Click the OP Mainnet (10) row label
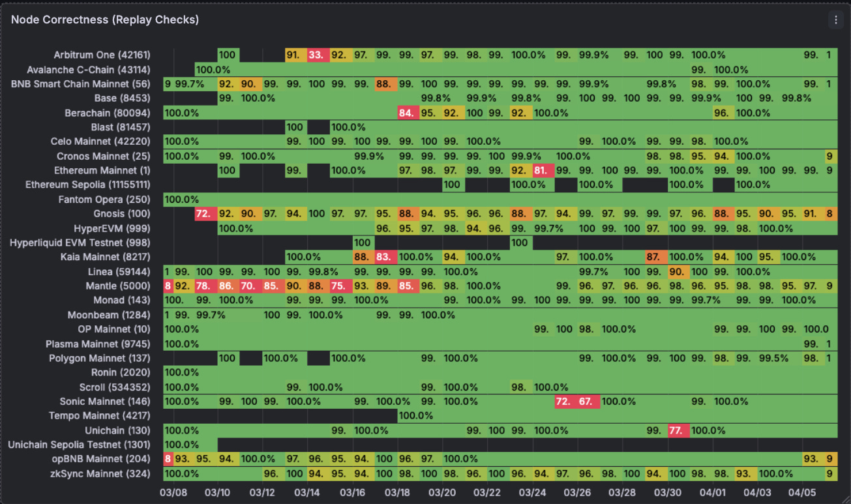851x504 pixels. pyautogui.click(x=114, y=329)
